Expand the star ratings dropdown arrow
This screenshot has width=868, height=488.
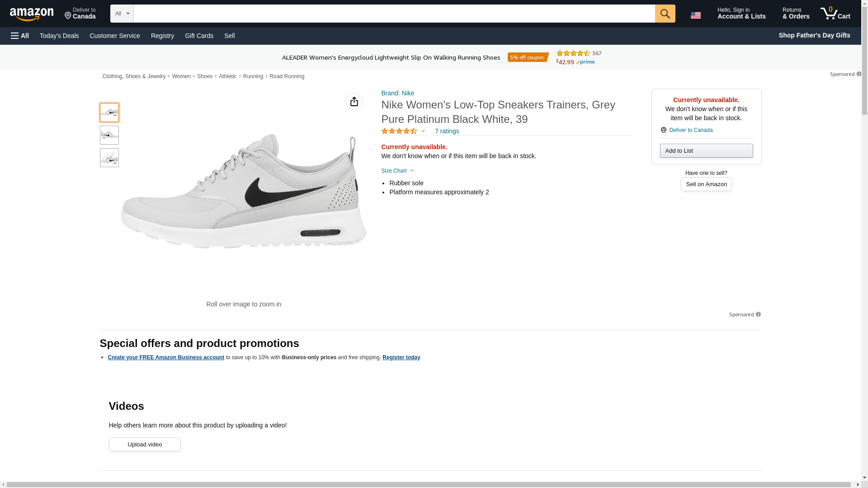423,131
